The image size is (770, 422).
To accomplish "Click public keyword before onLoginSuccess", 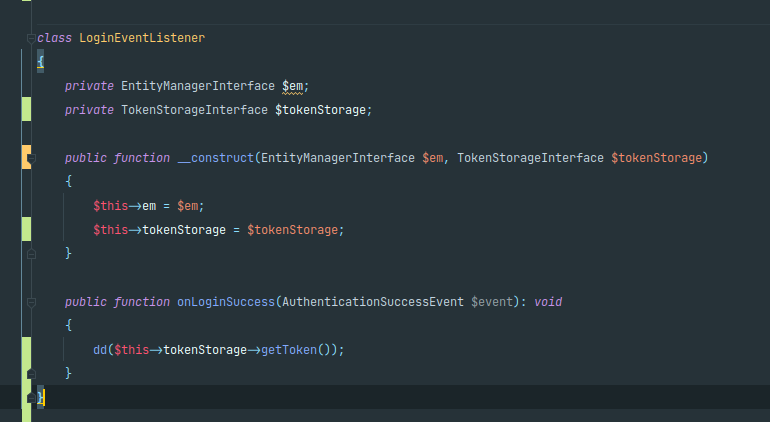I will click(86, 302).
